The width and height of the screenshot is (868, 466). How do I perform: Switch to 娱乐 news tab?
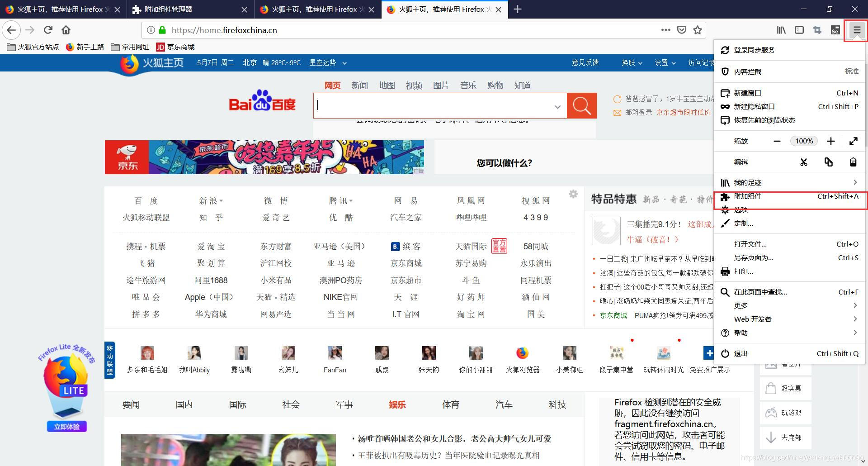(x=397, y=404)
